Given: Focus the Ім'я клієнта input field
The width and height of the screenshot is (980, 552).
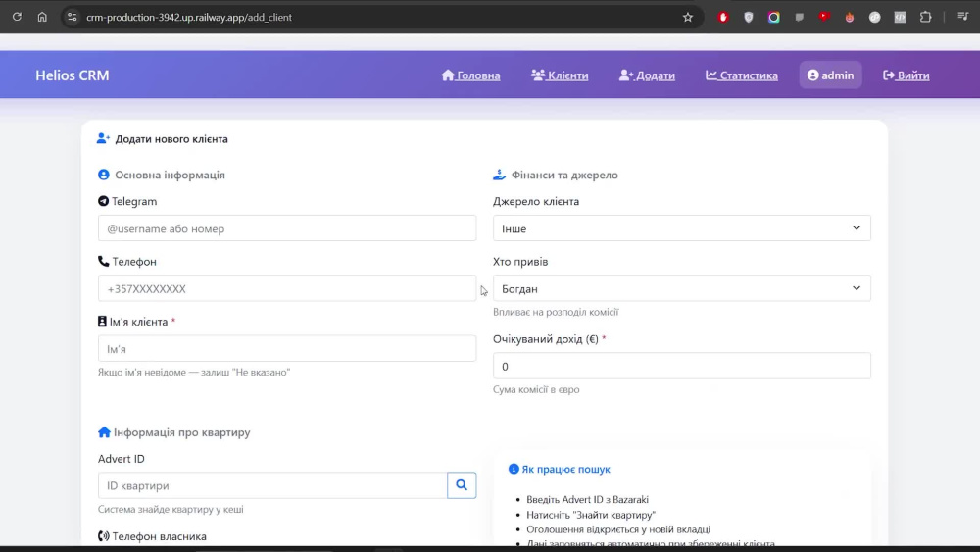Looking at the screenshot, I should tap(287, 348).
